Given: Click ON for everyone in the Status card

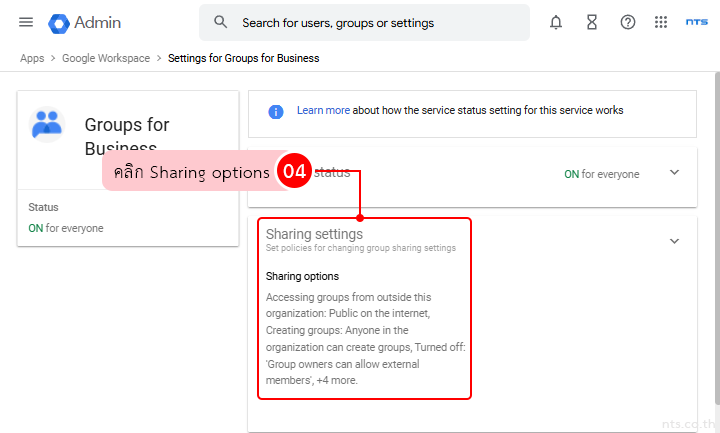Looking at the screenshot, I should pyautogui.click(x=66, y=228).
